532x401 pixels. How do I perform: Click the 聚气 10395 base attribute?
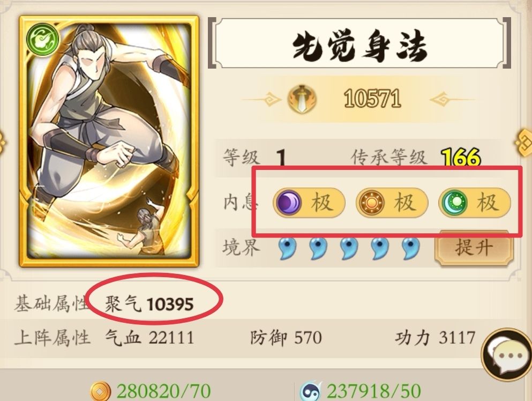(149, 303)
